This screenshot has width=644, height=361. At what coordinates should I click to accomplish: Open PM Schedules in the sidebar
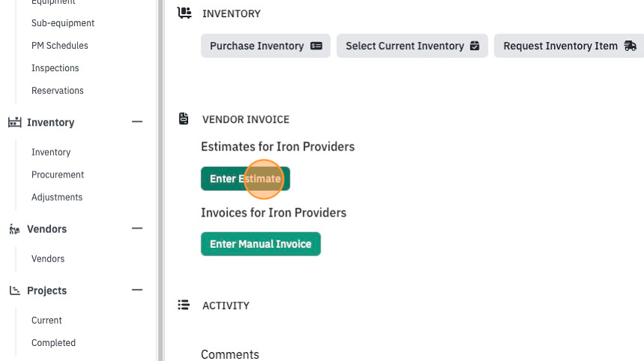pos(60,46)
